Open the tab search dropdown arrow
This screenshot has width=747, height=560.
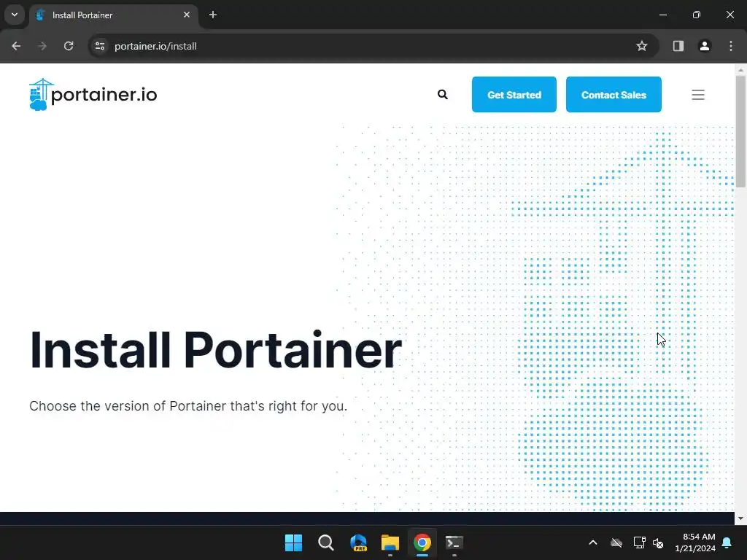pos(15,15)
